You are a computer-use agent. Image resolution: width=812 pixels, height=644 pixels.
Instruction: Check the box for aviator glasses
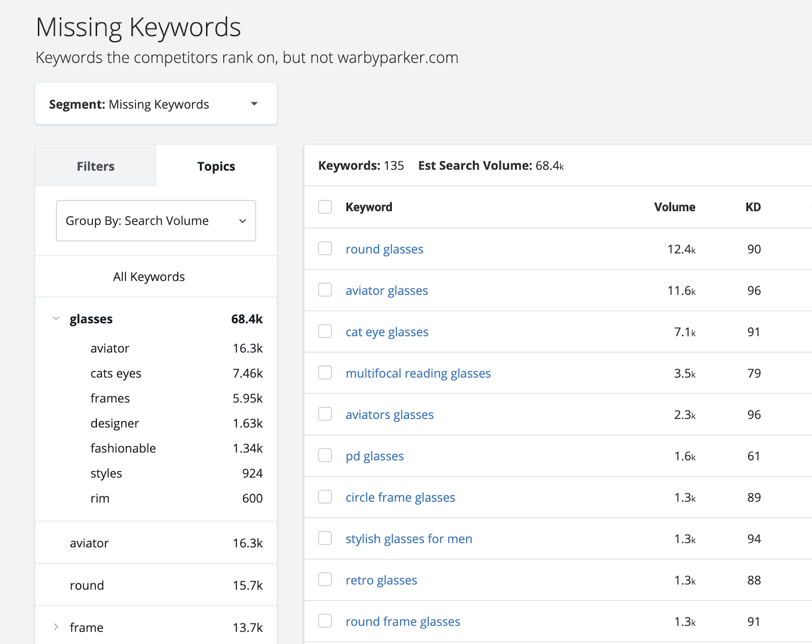tap(325, 290)
